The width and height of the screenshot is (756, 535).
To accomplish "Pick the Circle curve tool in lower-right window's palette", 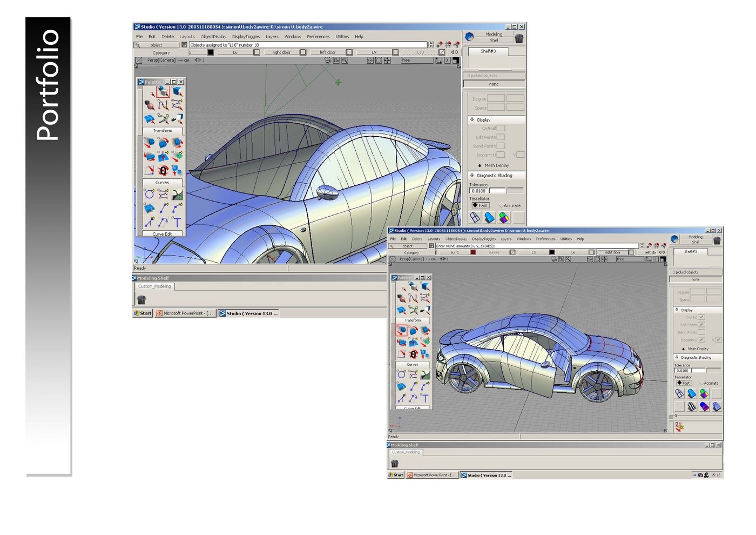I will (402, 374).
